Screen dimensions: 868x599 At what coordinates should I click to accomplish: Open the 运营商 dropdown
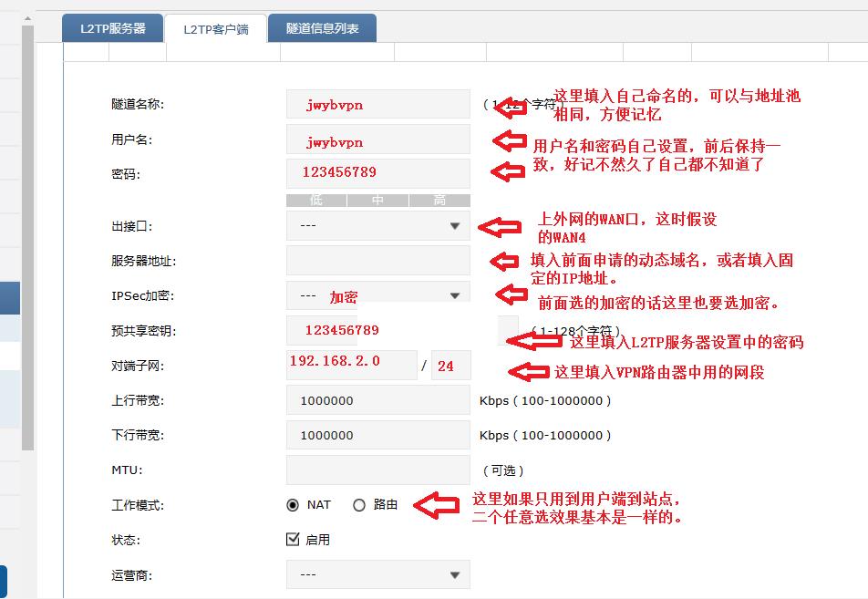pyautogui.click(x=377, y=574)
